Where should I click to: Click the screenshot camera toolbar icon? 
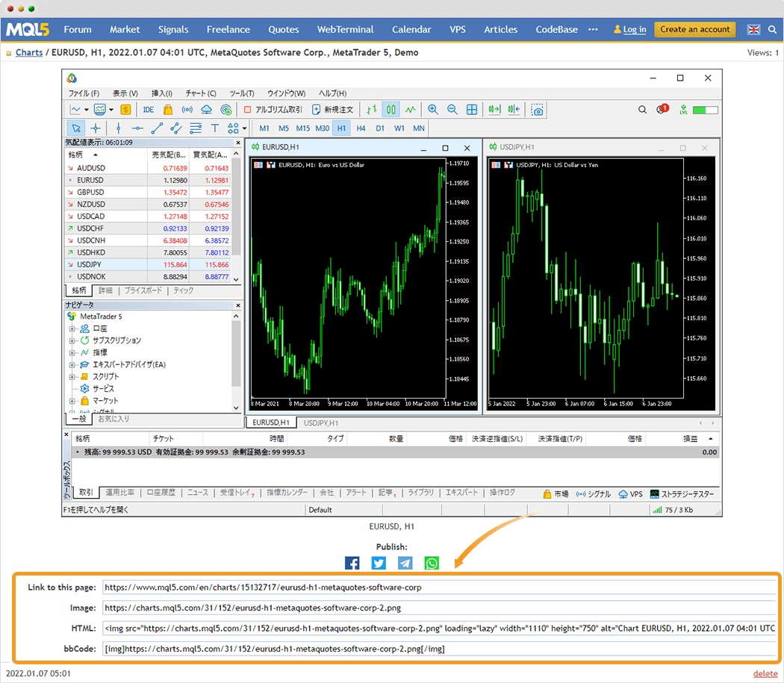(x=538, y=110)
